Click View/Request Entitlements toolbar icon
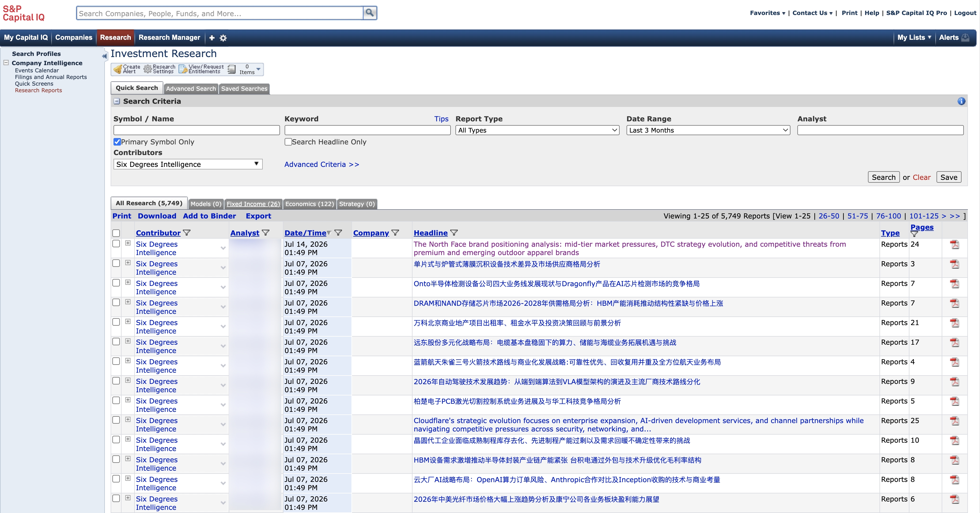This screenshot has height=513, width=980. coord(201,69)
